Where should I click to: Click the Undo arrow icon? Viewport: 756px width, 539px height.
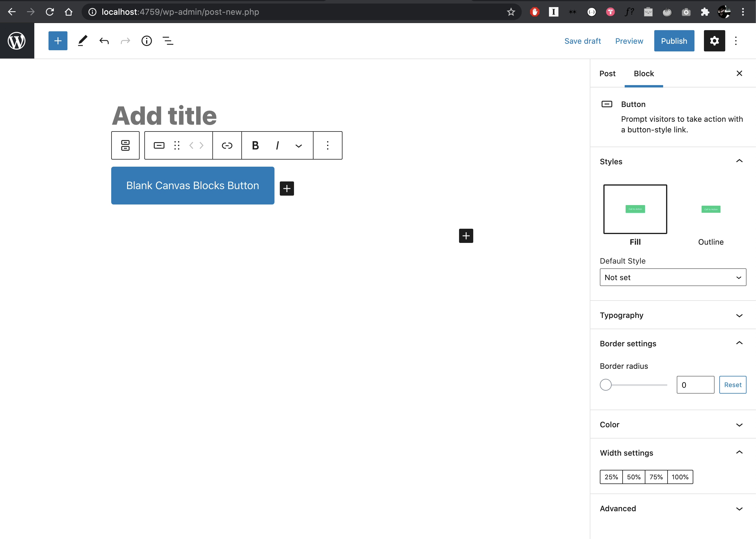[104, 41]
